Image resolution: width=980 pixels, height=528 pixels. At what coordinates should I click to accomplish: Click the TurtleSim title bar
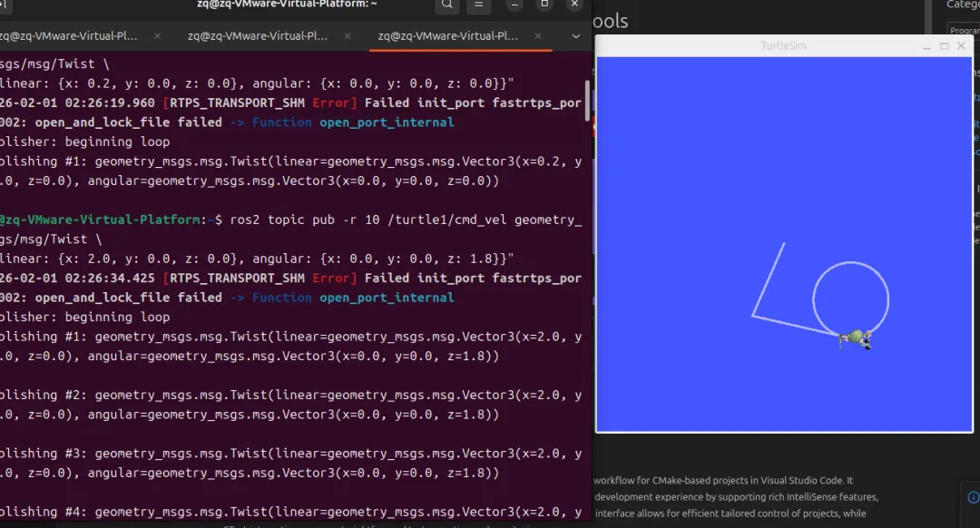[x=784, y=45]
